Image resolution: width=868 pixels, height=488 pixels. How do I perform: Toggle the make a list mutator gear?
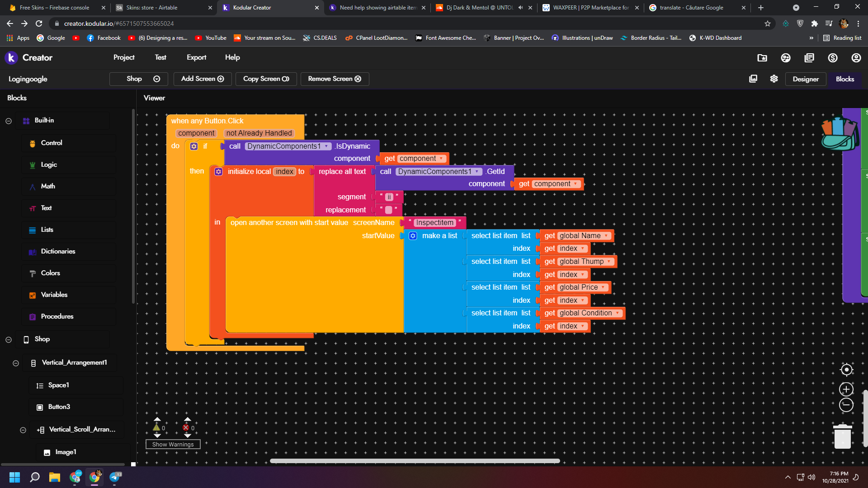413,236
